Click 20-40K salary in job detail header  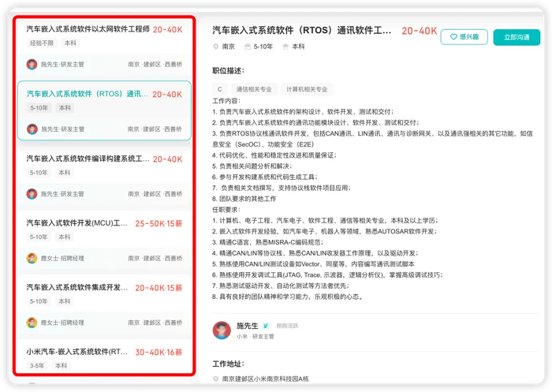pyautogui.click(x=420, y=31)
